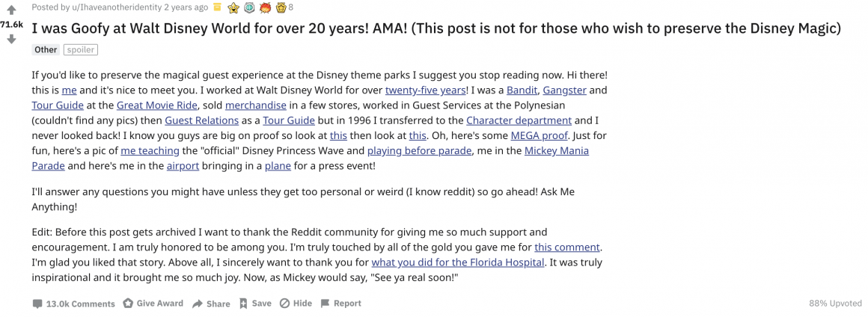Click the speech bubble comments icon
This screenshot has height=317, width=868.
point(37,304)
